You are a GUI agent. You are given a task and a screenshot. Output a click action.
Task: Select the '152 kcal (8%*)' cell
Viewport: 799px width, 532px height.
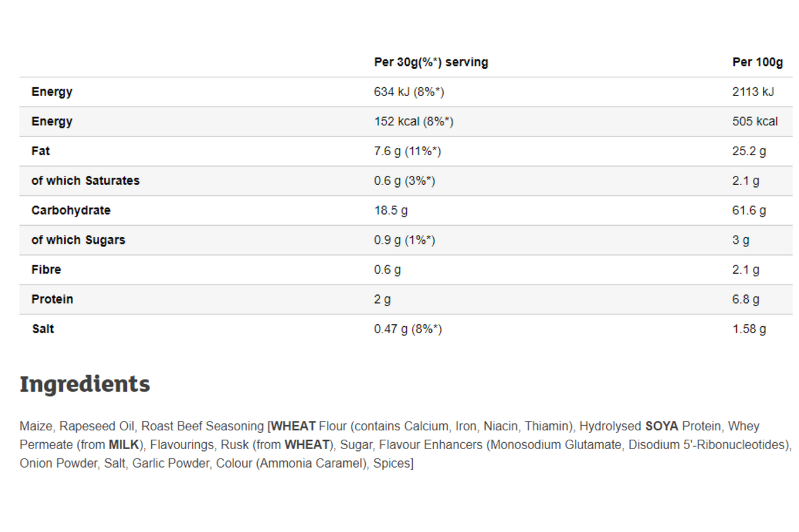pyautogui.click(x=413, y=122)
